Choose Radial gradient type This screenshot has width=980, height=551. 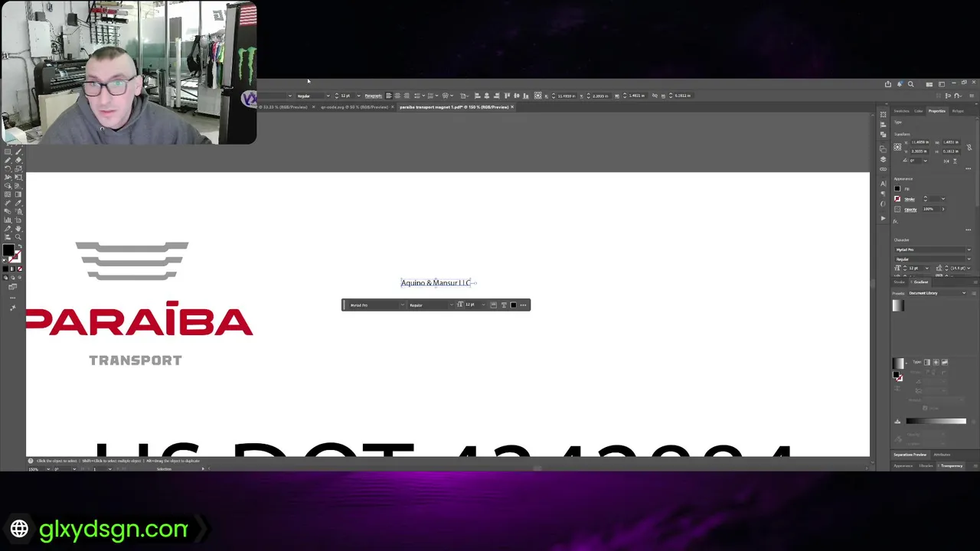[x=936, y=362]
